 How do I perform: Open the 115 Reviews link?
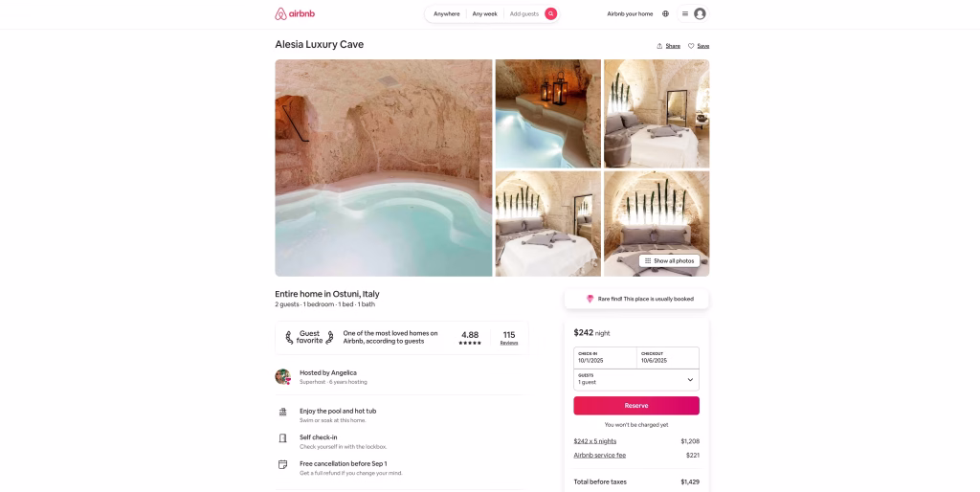pyautogui.click(x=509, y=338)
